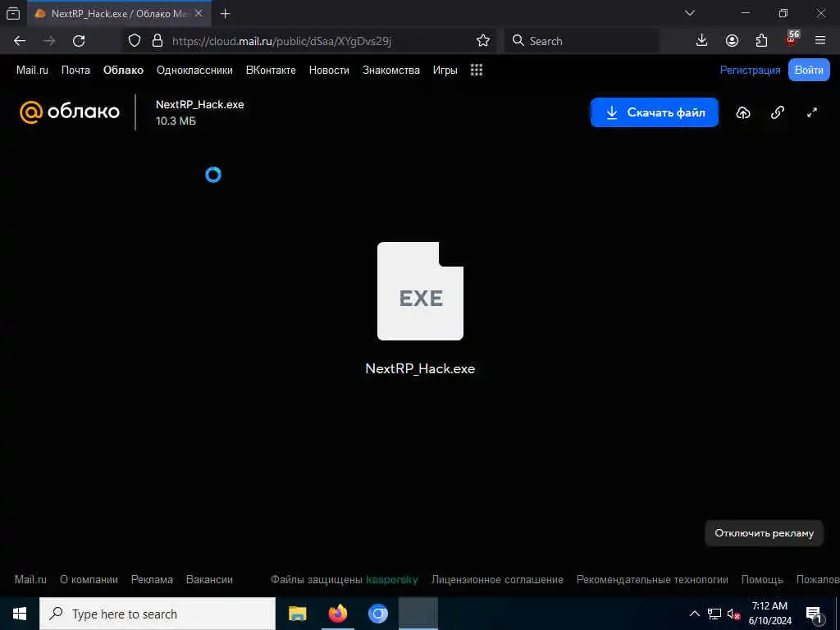Click the site security padlock icon
Viewport: 840px width, 630px height.
click(x=157, y=41)
